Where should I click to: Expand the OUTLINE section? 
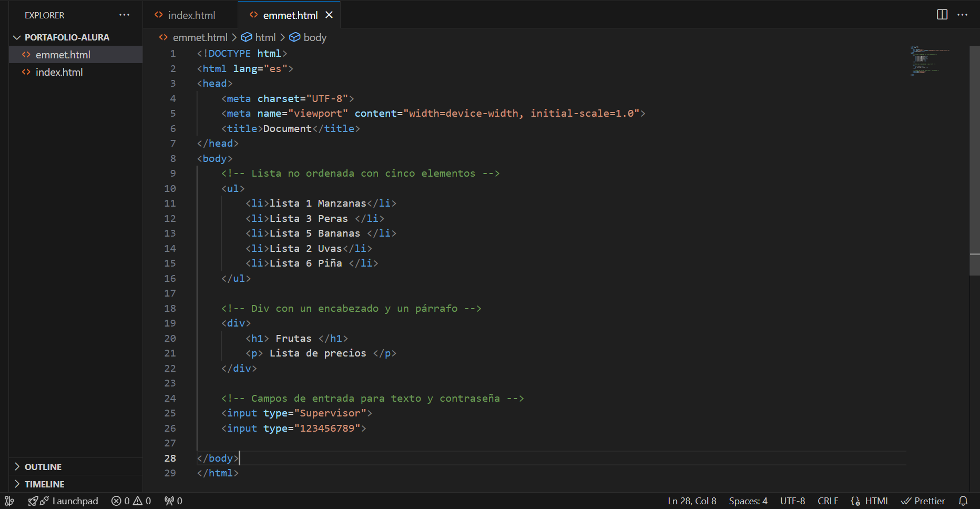(76, 467)
